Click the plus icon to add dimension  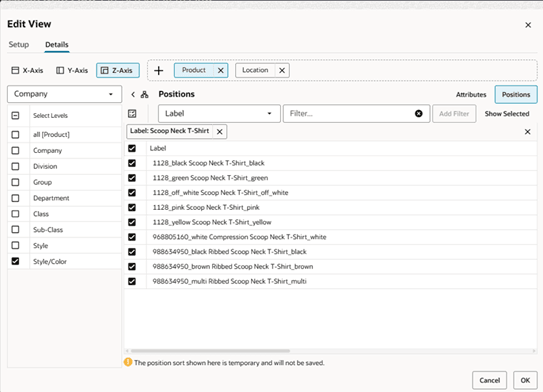[159, 71]
